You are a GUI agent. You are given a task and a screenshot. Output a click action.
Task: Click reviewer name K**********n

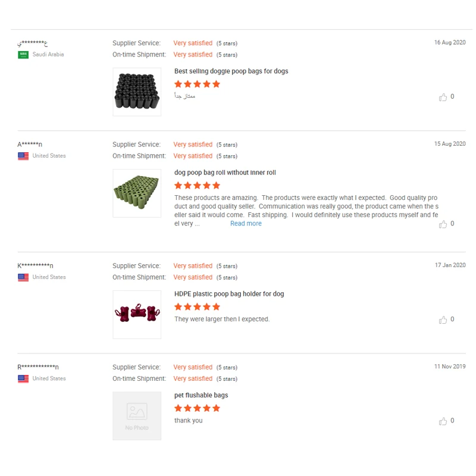point(36,265)
